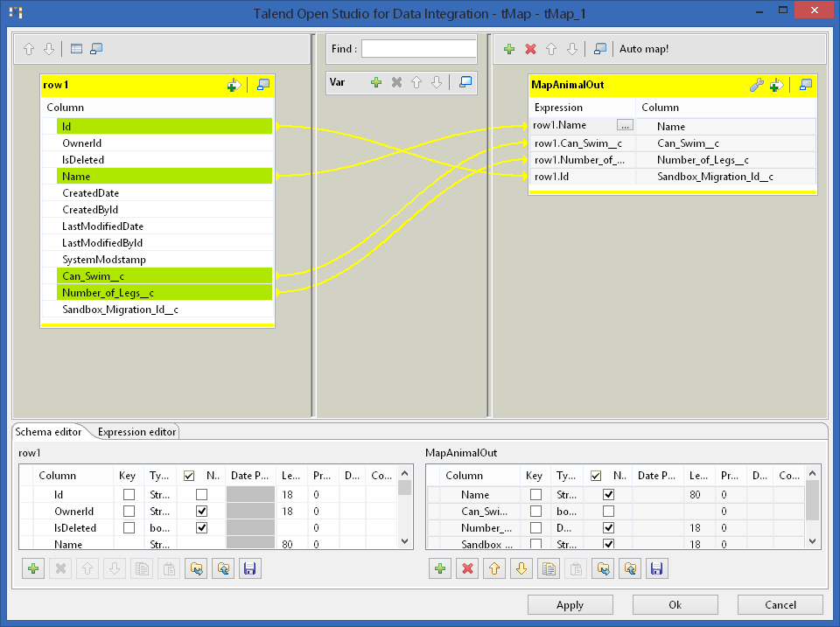Click the Find search field
This screenshot has width=840, height=627.
coord(418,49)
